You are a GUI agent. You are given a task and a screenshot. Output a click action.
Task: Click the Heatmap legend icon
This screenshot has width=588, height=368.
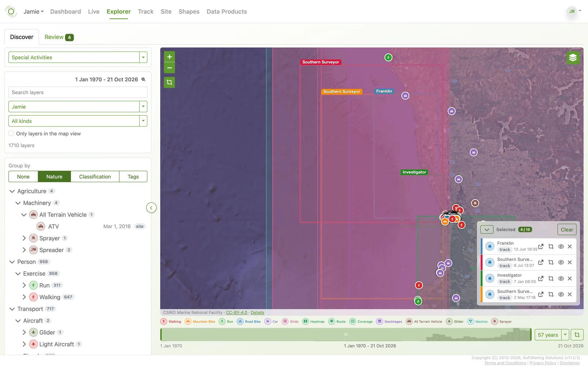305,321
